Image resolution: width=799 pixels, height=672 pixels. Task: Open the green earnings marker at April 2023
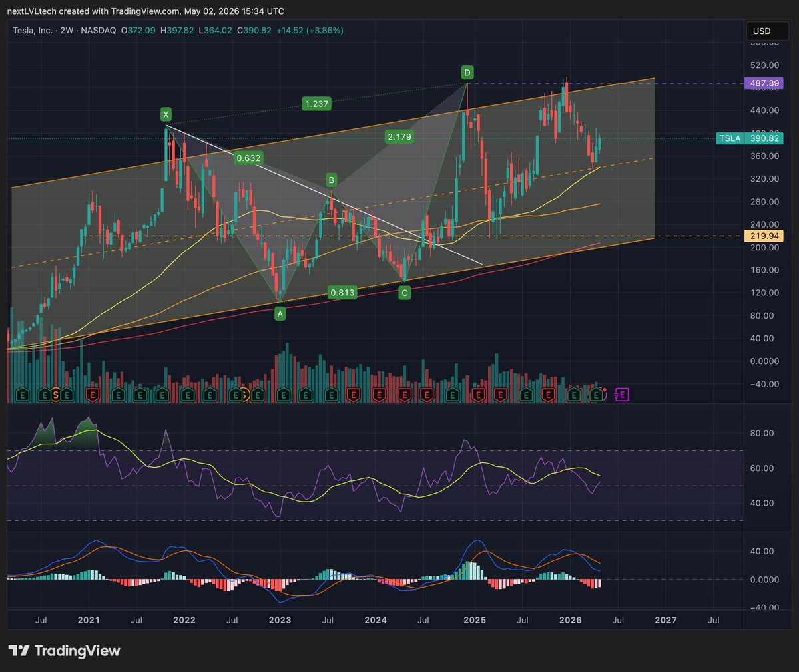tap(305, 395)
